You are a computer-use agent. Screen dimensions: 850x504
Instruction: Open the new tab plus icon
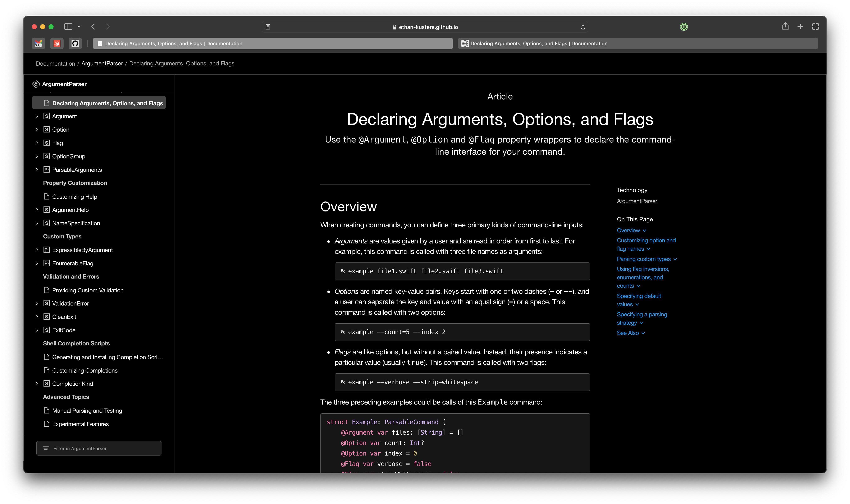click(800, 27)
